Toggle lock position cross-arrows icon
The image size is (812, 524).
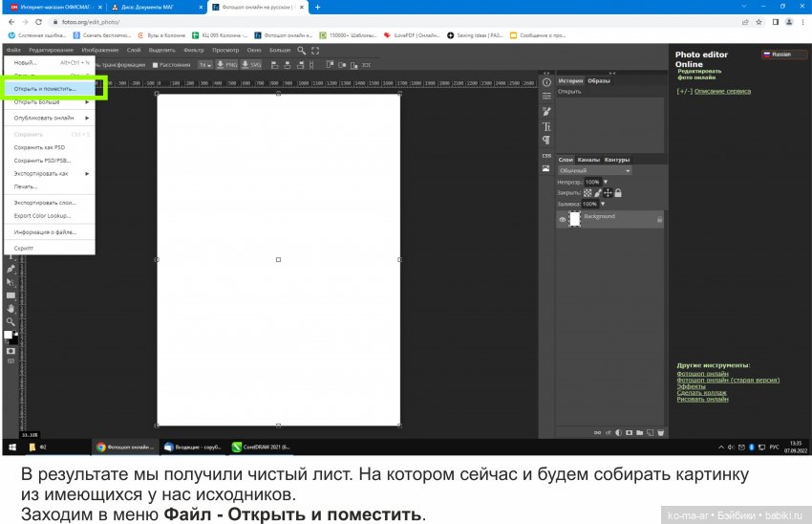point(608,193)
